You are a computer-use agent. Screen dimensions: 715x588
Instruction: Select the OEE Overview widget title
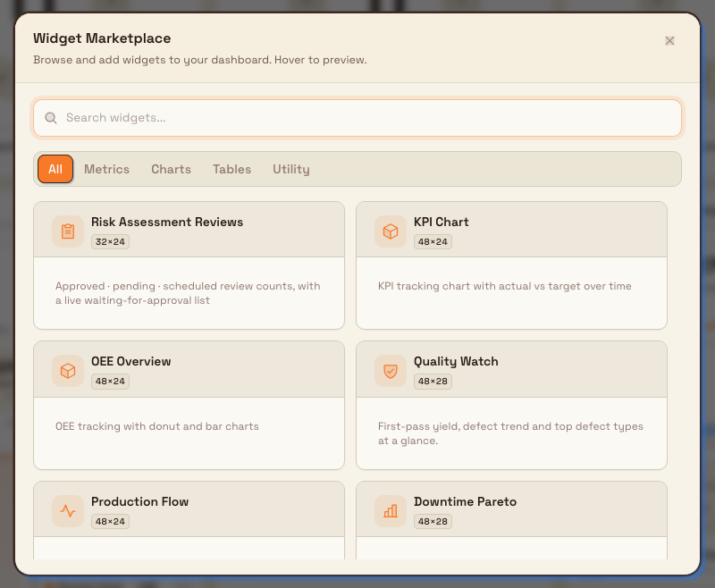click(130, 361)
